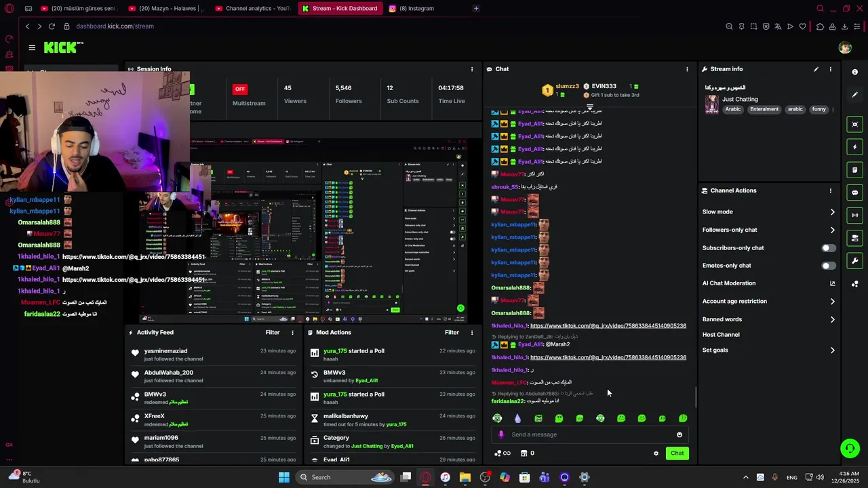Reload the page with browser refresh icon

tap(52, 26)
